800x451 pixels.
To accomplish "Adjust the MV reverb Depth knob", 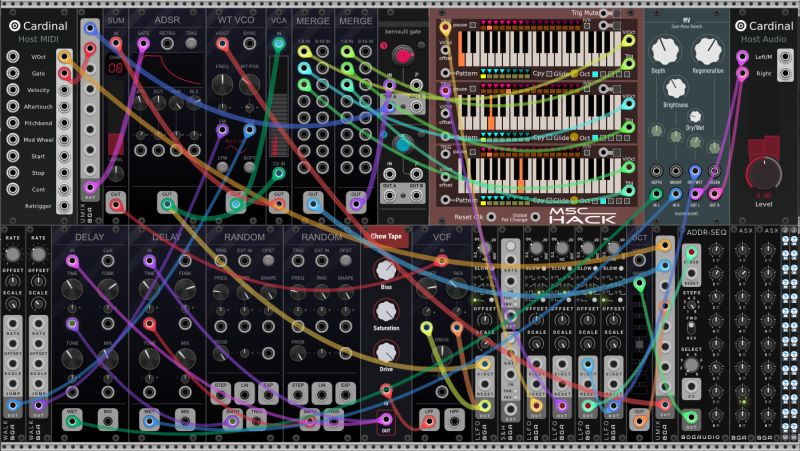I will pyautogui.click(x=664, y=51).
